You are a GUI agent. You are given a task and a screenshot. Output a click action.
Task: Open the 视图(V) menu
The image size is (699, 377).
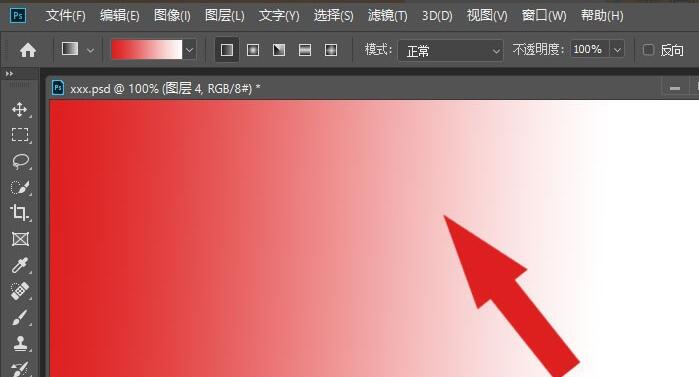[487, 16]
